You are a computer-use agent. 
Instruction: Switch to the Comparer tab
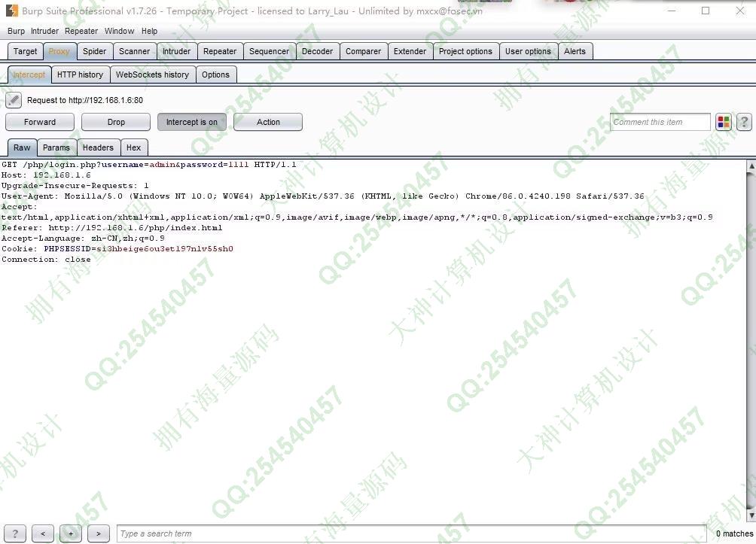tap(363, 51)
